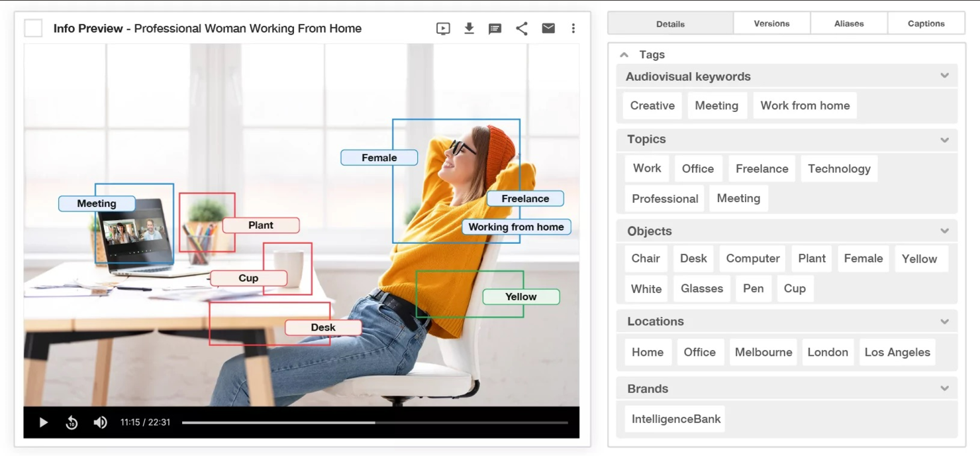Image resolution: width=980 pixels, height=456 pixels.
Task: Click the Plant label on the video
Action: coord(261,225)
